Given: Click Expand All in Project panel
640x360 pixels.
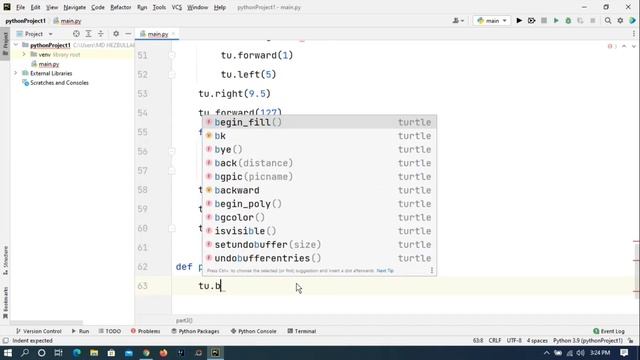Looking at the screenshot, I should point(88,34).
